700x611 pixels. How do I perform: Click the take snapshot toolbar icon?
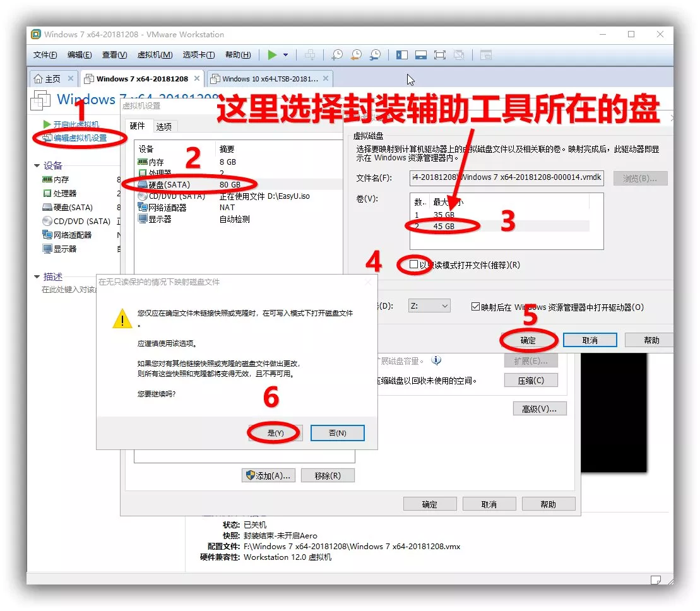337,55
